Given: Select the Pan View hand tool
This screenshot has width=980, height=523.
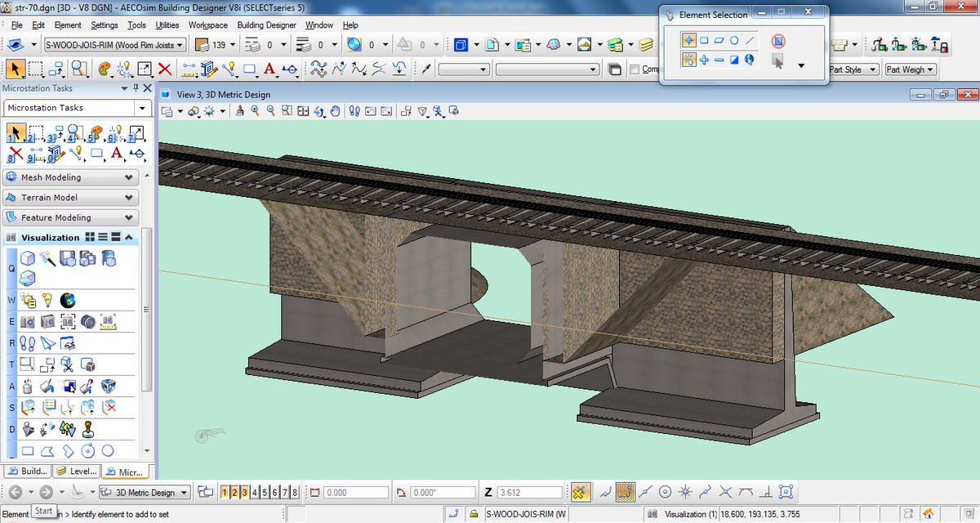Looking at the screenshot, I should (x=334, y=110).
